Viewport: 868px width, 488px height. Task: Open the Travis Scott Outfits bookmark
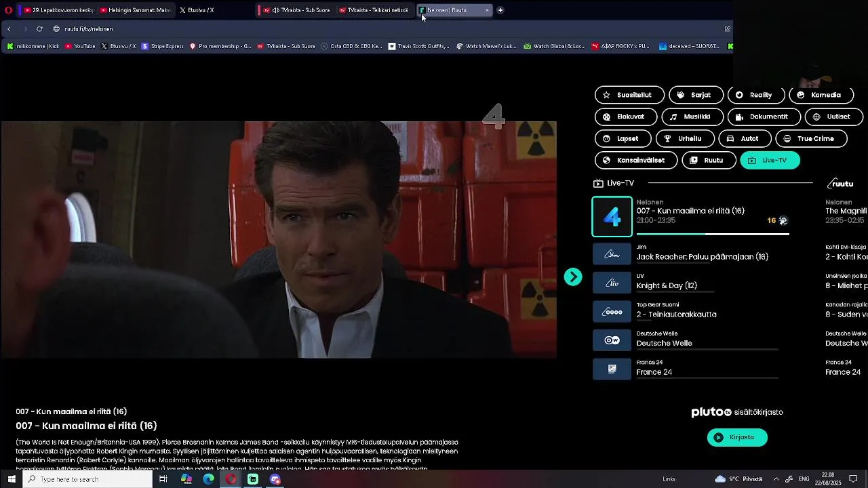419,46
